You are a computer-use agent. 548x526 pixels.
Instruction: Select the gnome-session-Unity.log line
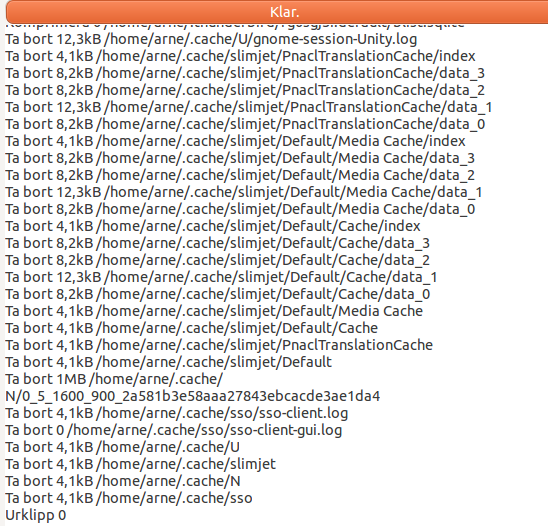click(x=211, y=39)
